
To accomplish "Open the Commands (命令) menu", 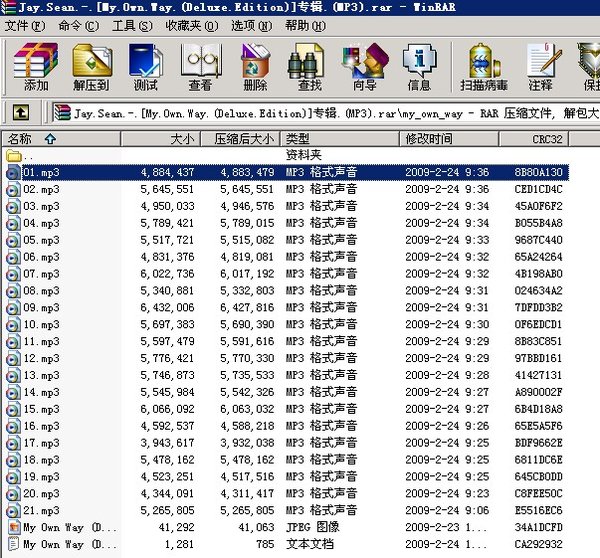I will (78, 26).
